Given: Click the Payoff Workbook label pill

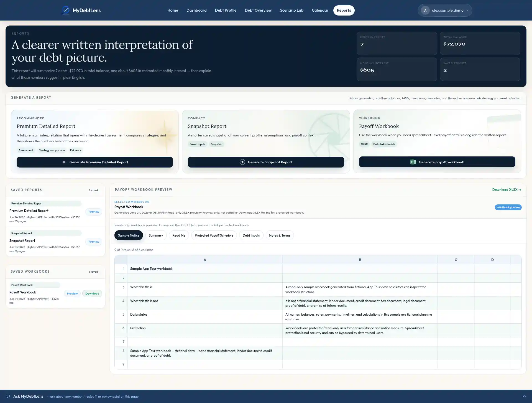Looking at the screenshot, I should click(x=35, y=285).
